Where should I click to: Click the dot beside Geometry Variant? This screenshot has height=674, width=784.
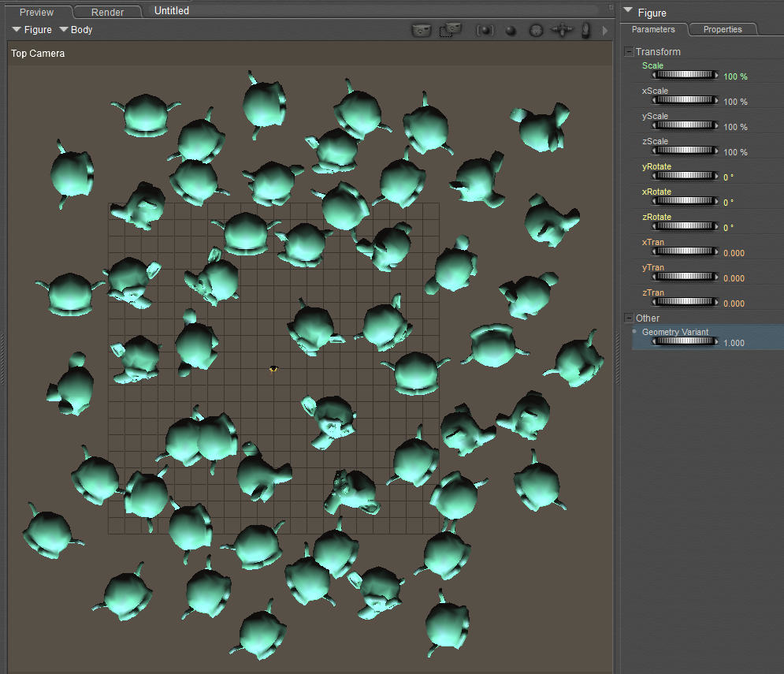pyautogui.click(x=635, y=332)
